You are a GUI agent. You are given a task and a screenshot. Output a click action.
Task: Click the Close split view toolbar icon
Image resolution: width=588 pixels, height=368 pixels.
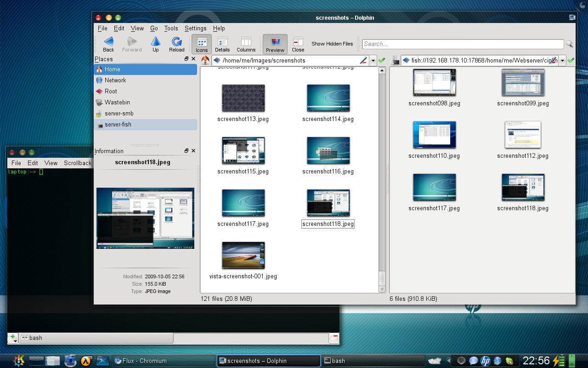pos(298,44)
